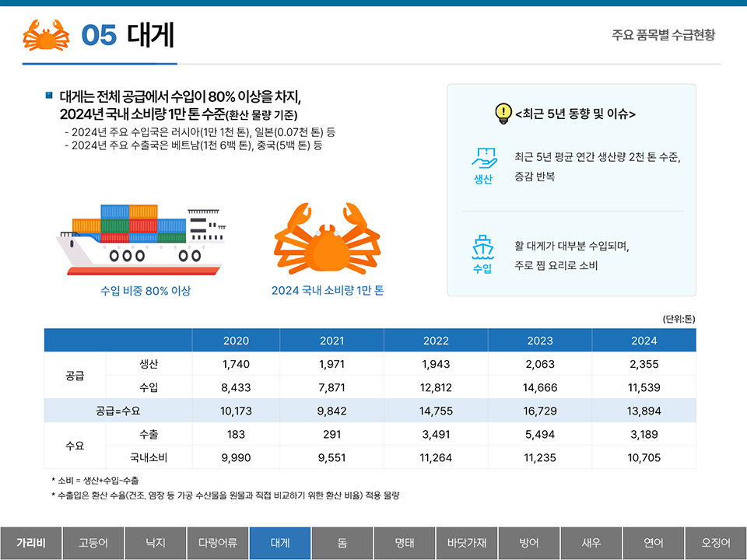Select the 명태 navigation tab

[x=404, y=543]
